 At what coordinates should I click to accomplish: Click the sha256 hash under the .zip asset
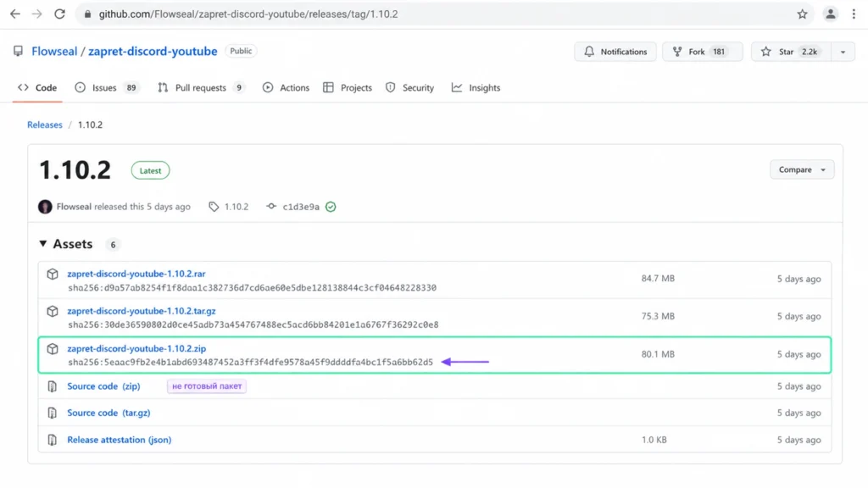[250, 363]
